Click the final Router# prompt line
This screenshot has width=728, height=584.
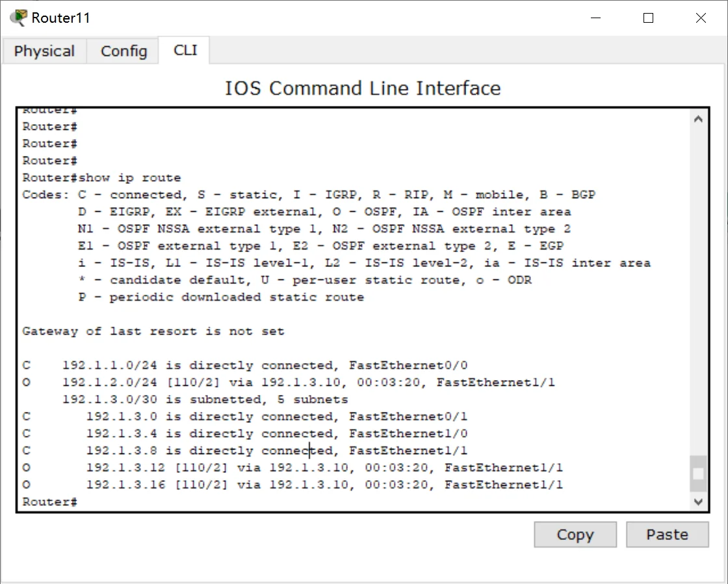click(49, 502)
